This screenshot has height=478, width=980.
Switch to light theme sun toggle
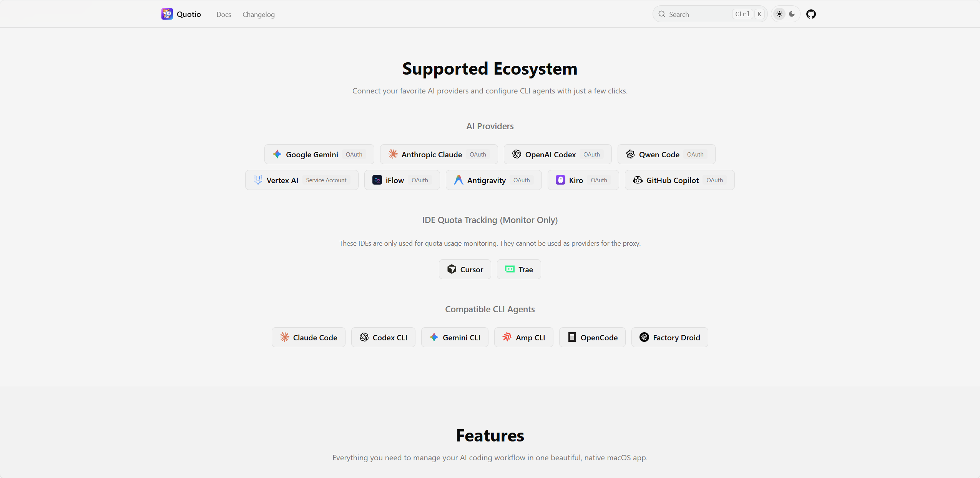coord(779,14)
